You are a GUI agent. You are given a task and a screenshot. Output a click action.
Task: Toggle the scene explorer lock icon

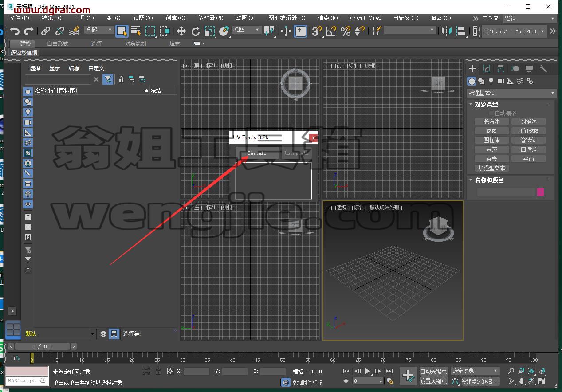point(121,80)
